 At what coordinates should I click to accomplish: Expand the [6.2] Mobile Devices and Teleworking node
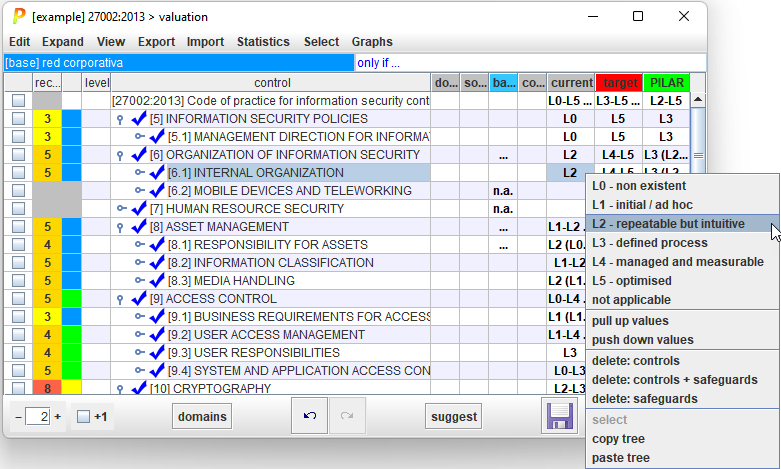tap(139, 190)
